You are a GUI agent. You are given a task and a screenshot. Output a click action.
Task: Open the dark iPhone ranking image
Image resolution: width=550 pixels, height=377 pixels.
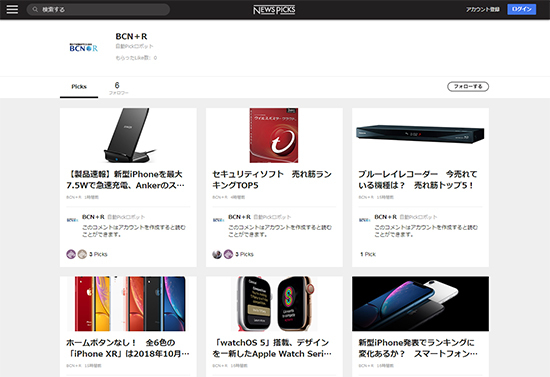(x=420, y=304)
